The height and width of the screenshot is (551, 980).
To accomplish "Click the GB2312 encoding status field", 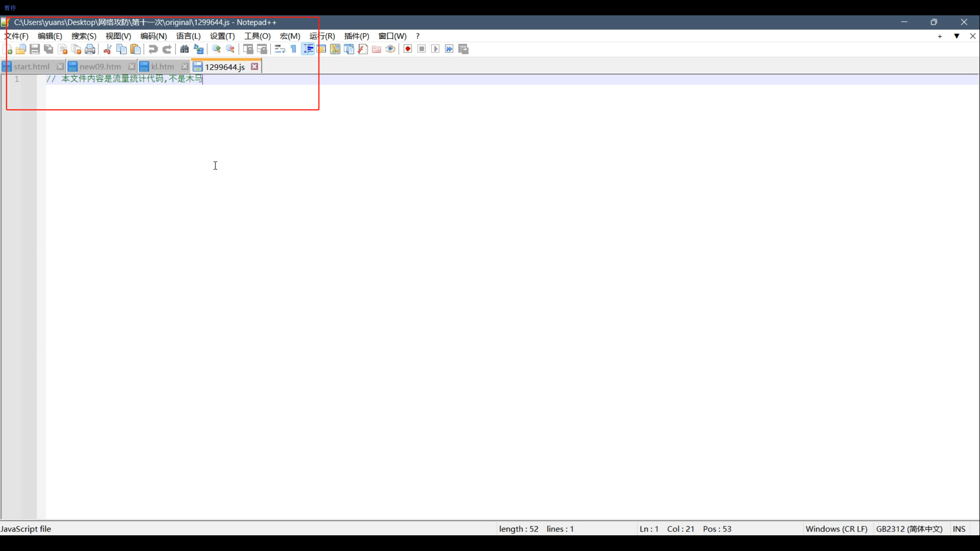I will (x=909, y=529).
